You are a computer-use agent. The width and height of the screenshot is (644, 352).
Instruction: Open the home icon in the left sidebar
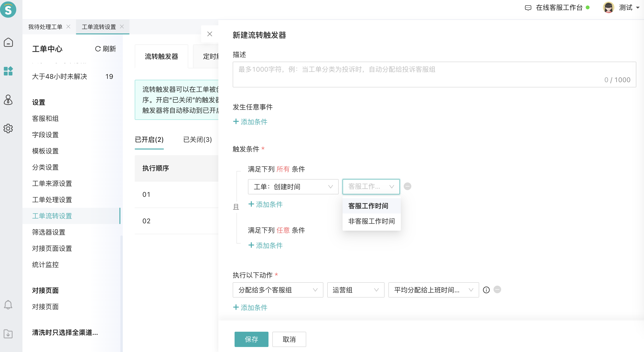pyautogui.click(x=8, y=42)
